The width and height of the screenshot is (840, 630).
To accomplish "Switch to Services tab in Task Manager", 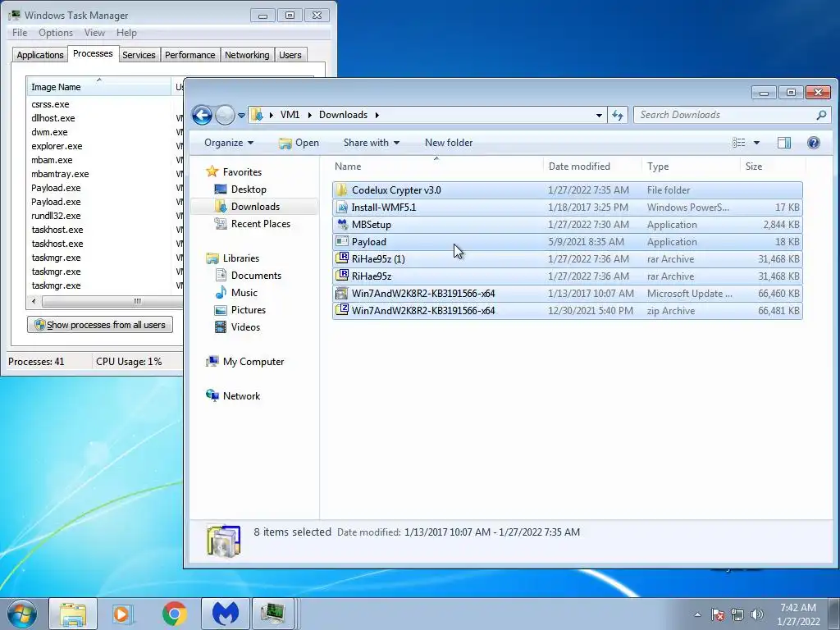I will pos(138,55).
